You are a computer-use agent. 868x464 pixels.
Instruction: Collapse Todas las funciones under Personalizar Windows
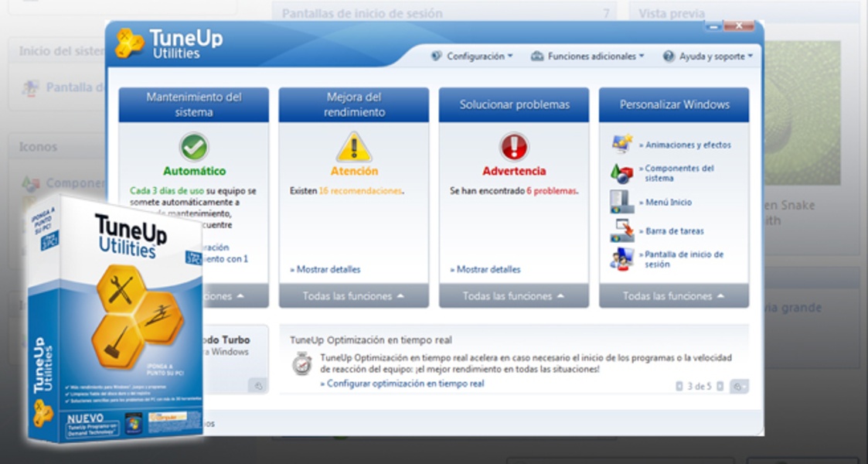pos(672,295)
